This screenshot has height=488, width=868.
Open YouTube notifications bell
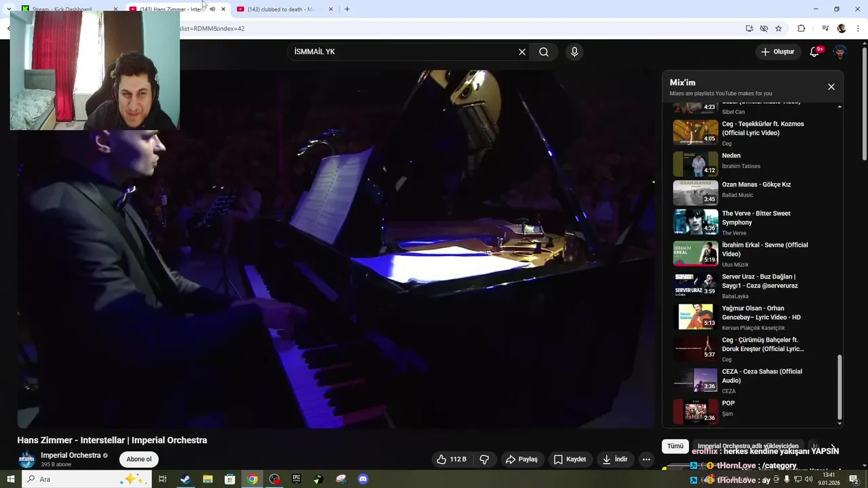click(815, 52)
